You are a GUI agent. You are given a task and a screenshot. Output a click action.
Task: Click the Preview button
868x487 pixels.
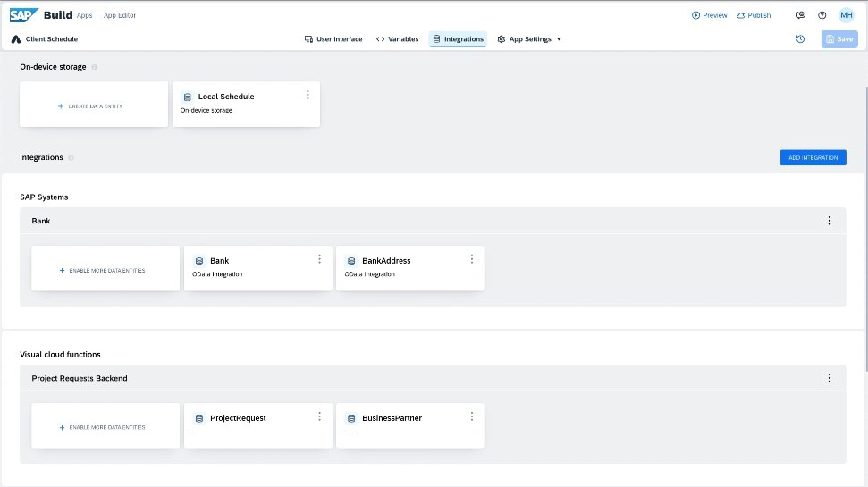pyautogui.click(x=709, y=15)
